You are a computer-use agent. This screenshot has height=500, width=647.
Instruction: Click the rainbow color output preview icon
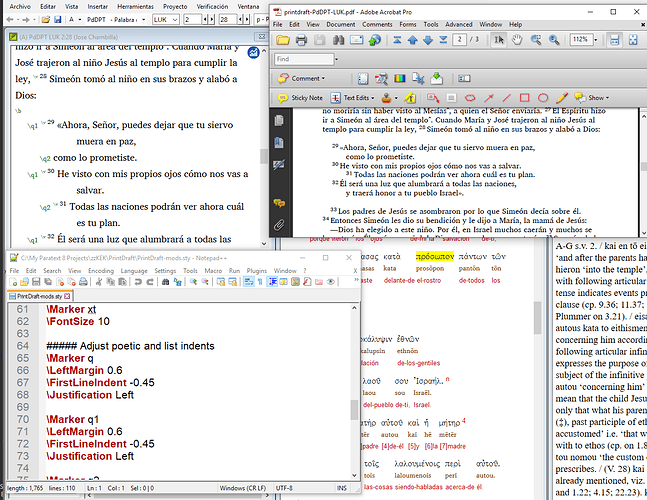pyautogui.click(x=399, y=78)
